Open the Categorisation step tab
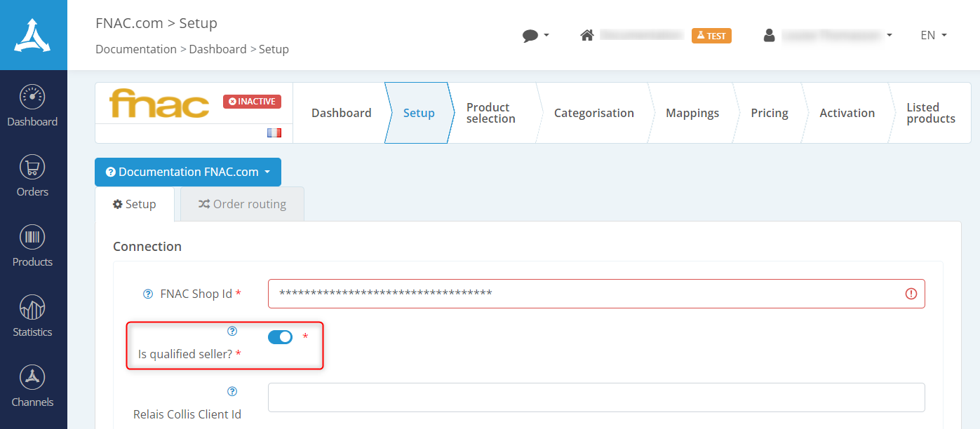The image size is (980, 429). (x=593, y=113)
